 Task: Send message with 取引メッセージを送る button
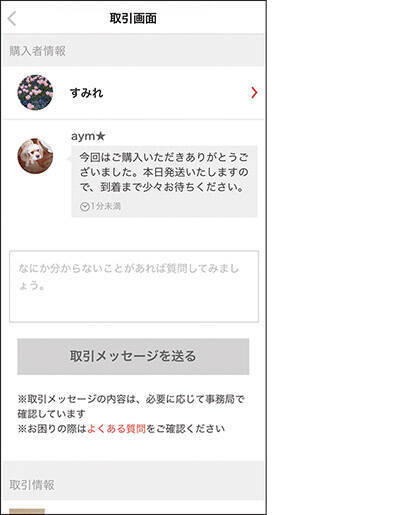(x=133, y=356)
